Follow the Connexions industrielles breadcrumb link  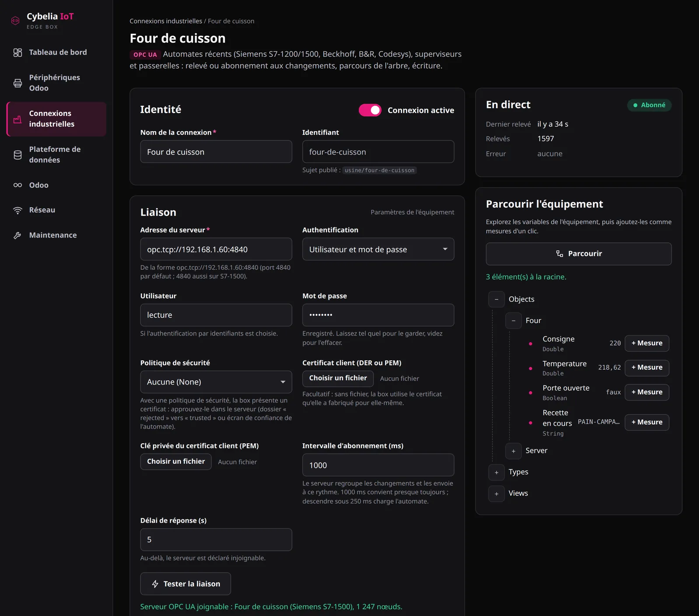(x=166, y=21)
